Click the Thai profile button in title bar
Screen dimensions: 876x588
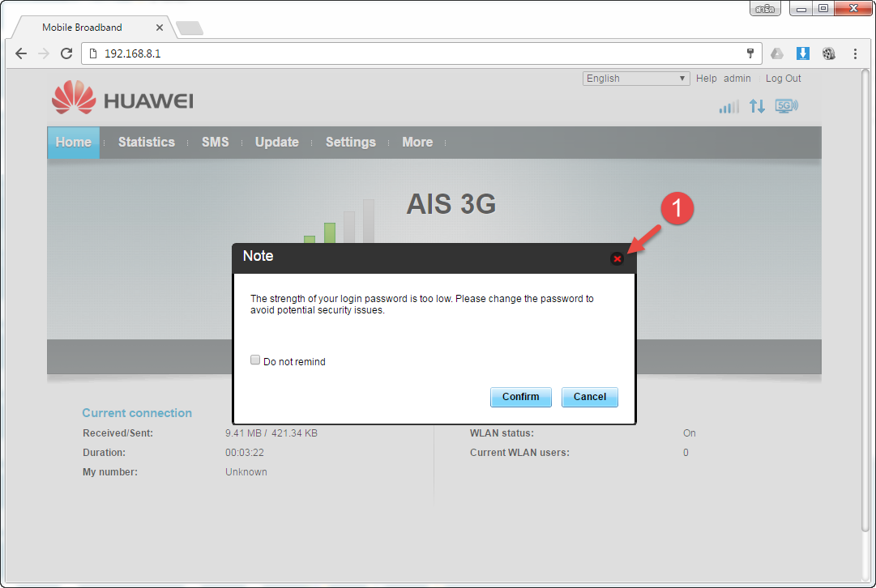tap(765, 8)
